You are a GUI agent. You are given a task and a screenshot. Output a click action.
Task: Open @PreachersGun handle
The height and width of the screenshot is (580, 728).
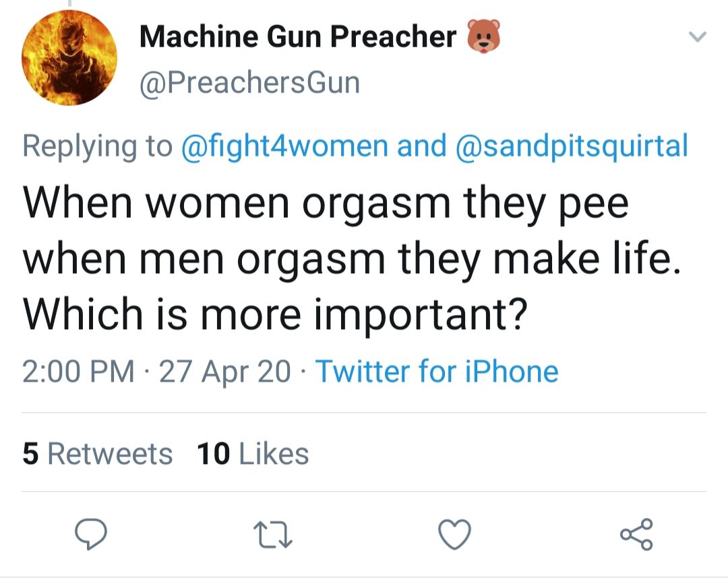(249, 82)
